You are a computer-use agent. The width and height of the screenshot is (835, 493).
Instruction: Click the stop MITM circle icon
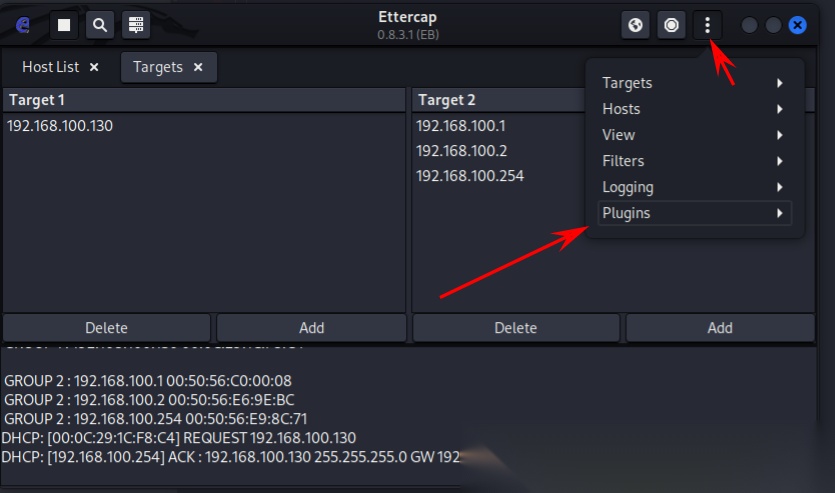pyautogui.click(x=672, y=25)
